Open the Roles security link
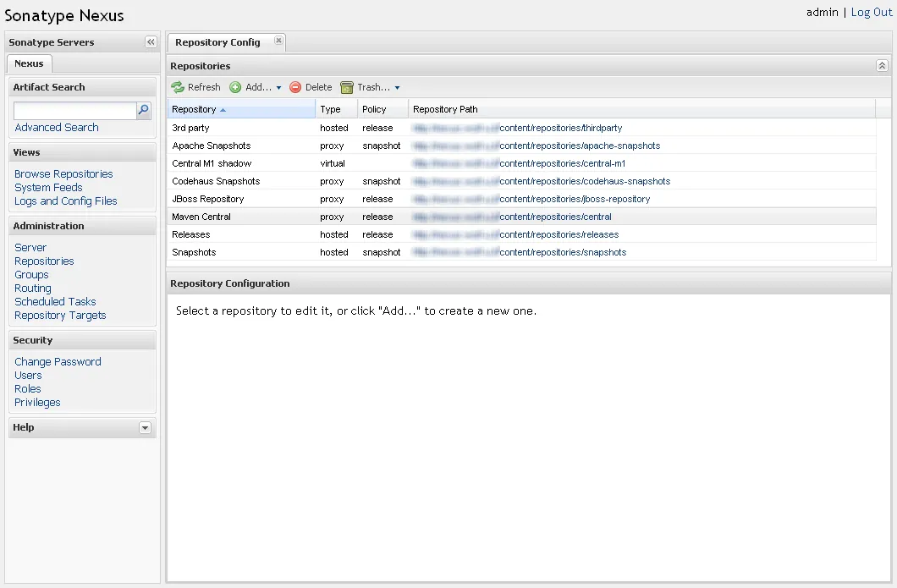The image size is (897, 588). [x=27, y=389]
